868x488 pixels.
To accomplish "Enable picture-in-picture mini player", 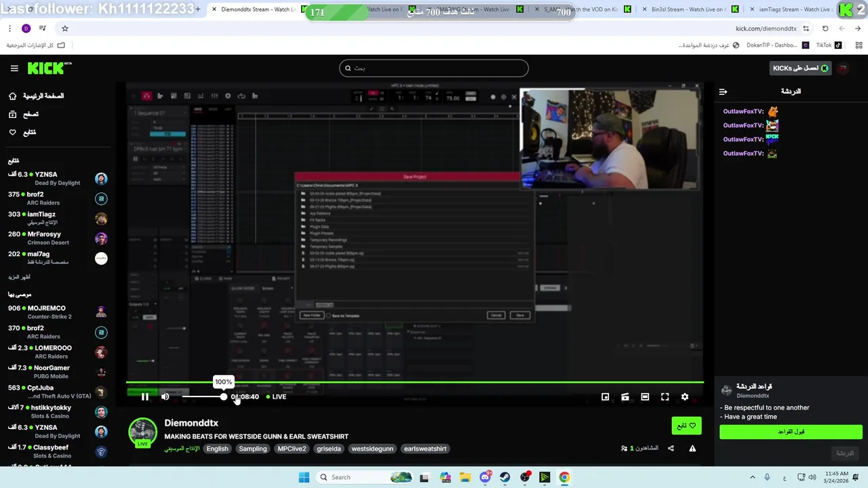I will (605, 396).
